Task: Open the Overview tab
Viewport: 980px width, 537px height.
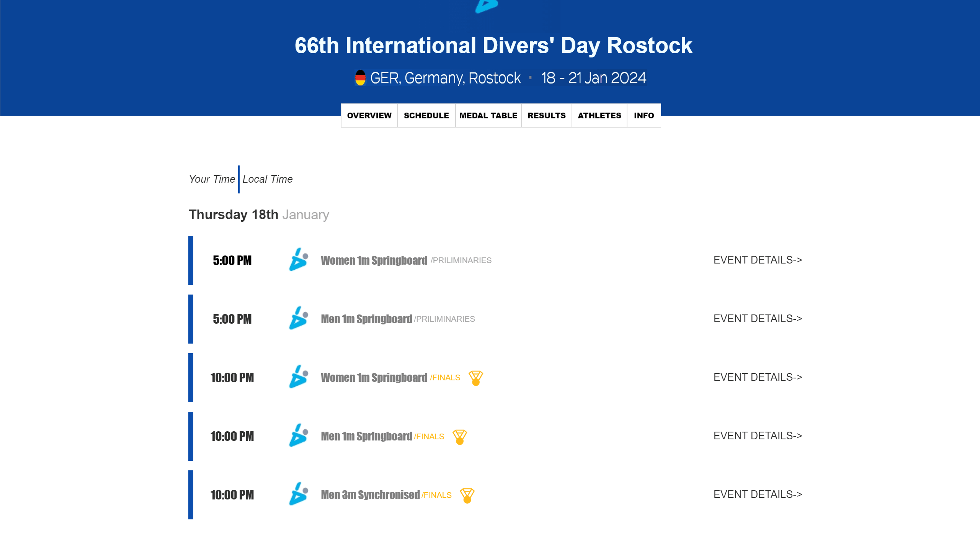Action: (x=369, y=116)
